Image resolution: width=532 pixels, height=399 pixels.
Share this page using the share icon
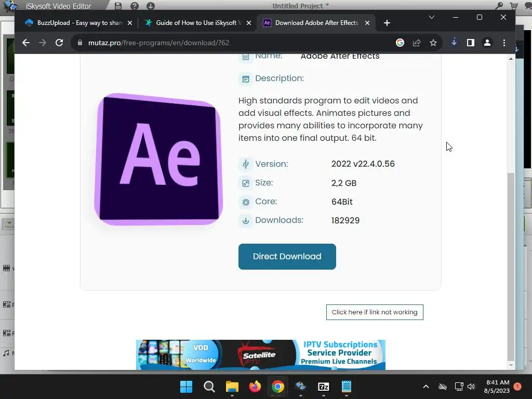(417, 43)
